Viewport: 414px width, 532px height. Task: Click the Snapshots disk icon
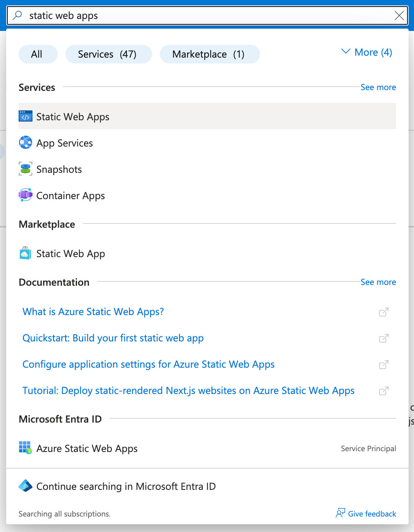coord(26,169)
